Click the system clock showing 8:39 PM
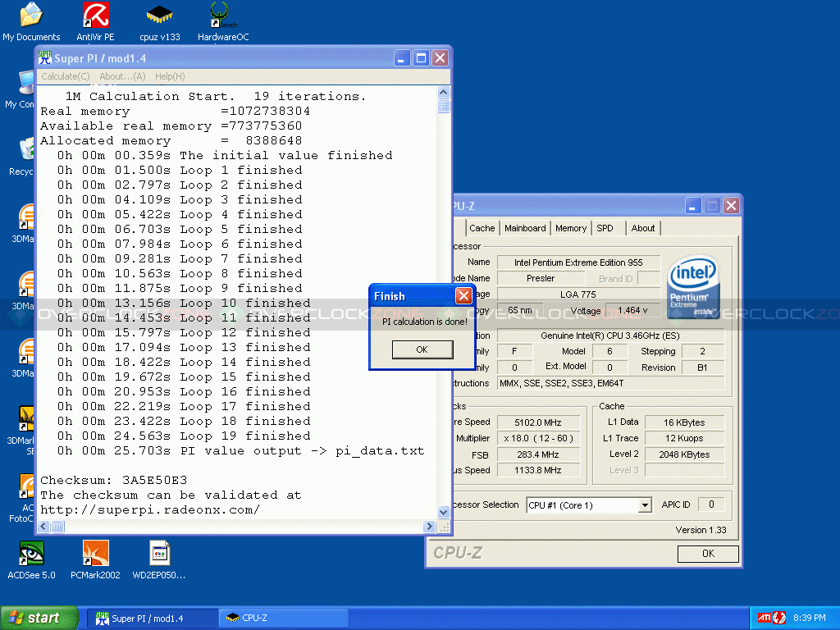840x630 pixels. pos(810,618)
